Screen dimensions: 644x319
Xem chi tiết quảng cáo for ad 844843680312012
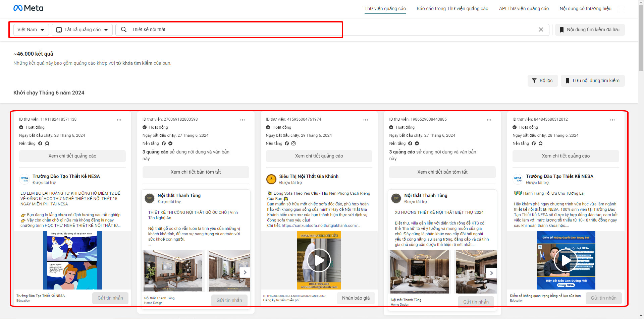pos(566,156)
